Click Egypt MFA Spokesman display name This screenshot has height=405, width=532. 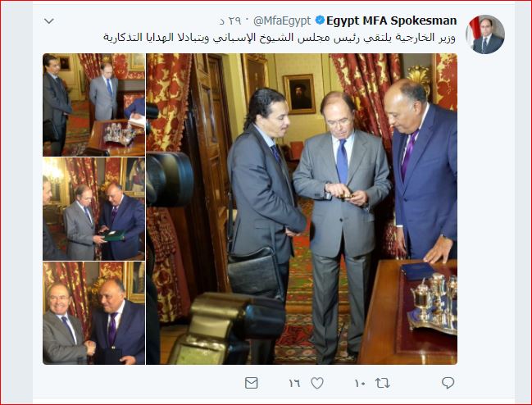392,20
